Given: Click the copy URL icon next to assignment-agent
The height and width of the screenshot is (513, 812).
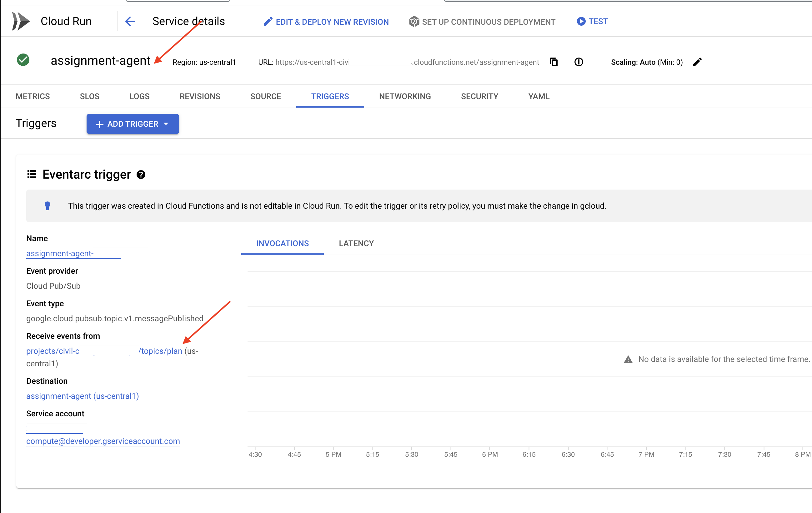Looking at the screenshot, I should click(554, 61).
